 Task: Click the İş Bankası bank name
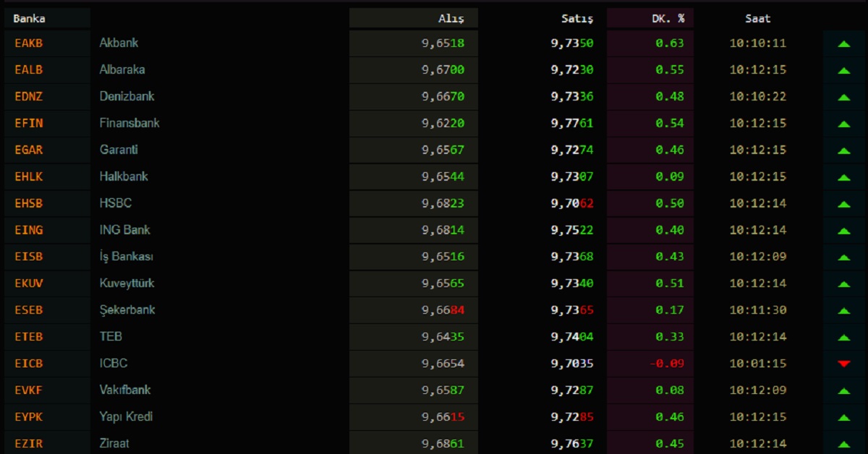pos(126,257)
